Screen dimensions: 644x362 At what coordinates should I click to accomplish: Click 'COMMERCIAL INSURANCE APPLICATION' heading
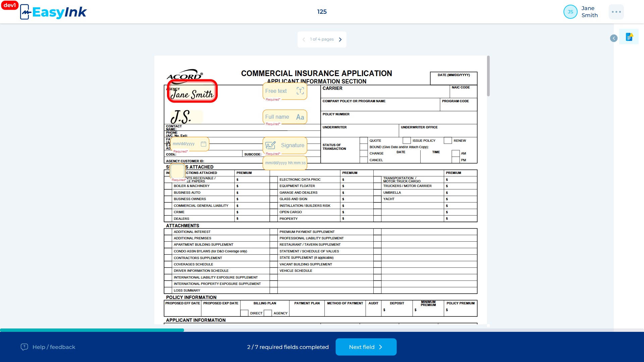click(x=316, y=73)
